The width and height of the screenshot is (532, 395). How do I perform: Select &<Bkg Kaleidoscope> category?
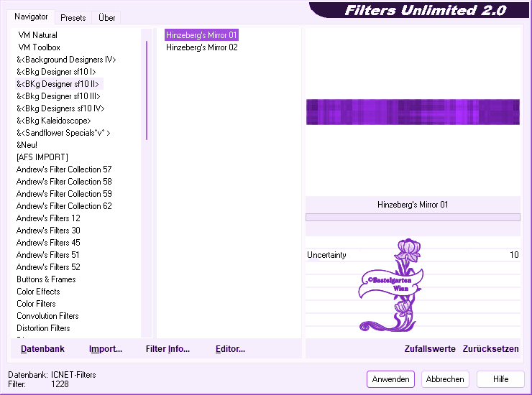(x=54, y=121)
